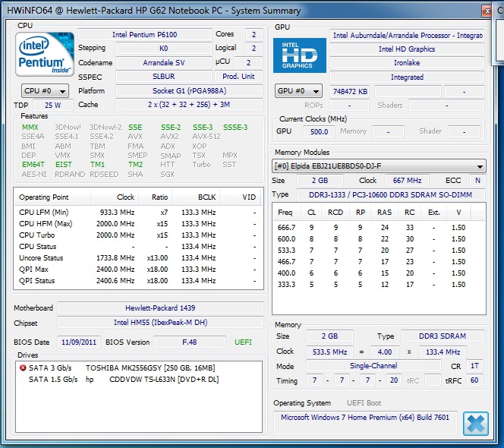Click the BIOS version F.48 field
This screenshot has width=504, height=448.
[189, 342]
